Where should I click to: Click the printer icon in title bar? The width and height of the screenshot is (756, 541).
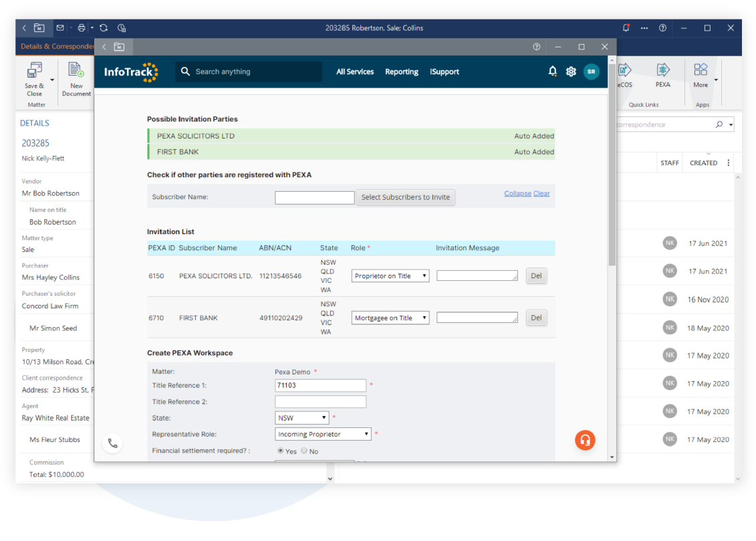pyautogui.click(x=82, y=28)
